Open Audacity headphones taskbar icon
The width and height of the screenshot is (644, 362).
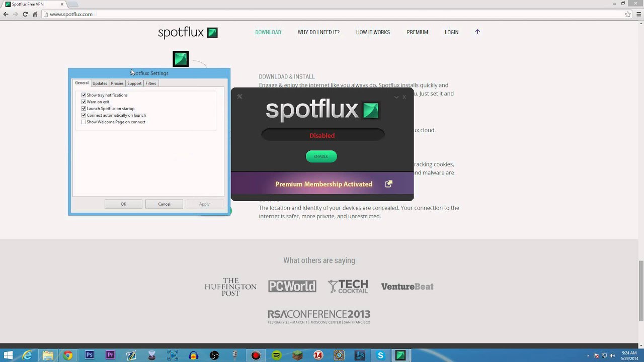tap(194, 355)
